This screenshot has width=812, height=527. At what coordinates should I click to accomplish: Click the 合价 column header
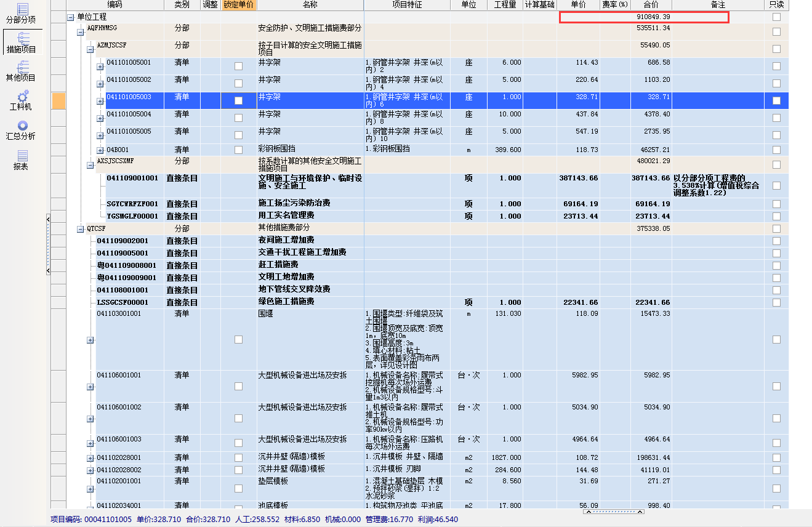pos(651,5)
